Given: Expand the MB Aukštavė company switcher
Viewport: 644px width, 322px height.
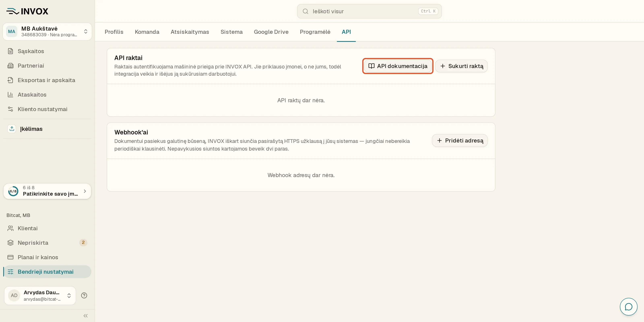Looking at the screenshot, I should [86, 32].
